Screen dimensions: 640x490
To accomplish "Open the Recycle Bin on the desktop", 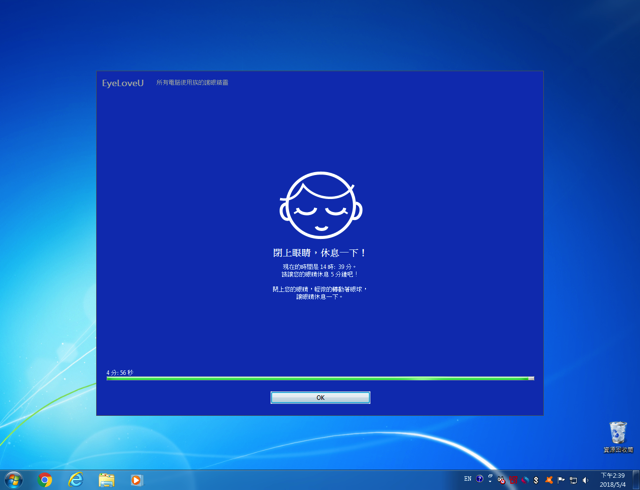I will 618,437.
